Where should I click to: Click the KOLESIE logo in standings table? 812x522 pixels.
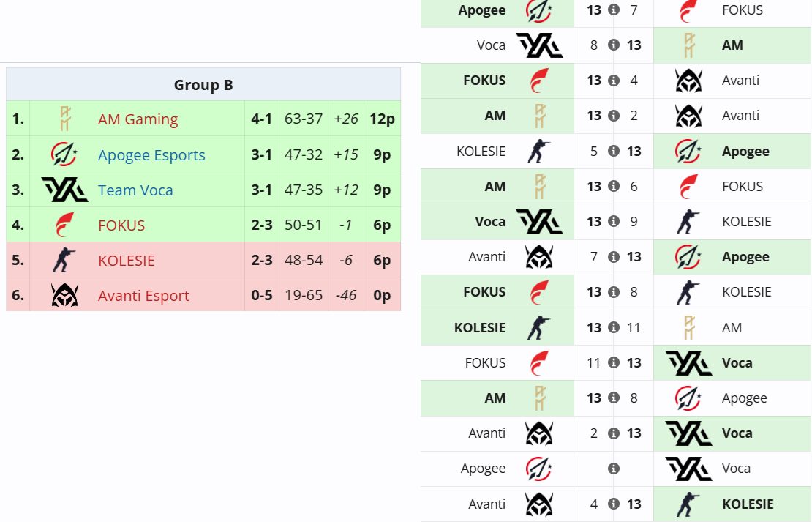[x=64, y=261]
